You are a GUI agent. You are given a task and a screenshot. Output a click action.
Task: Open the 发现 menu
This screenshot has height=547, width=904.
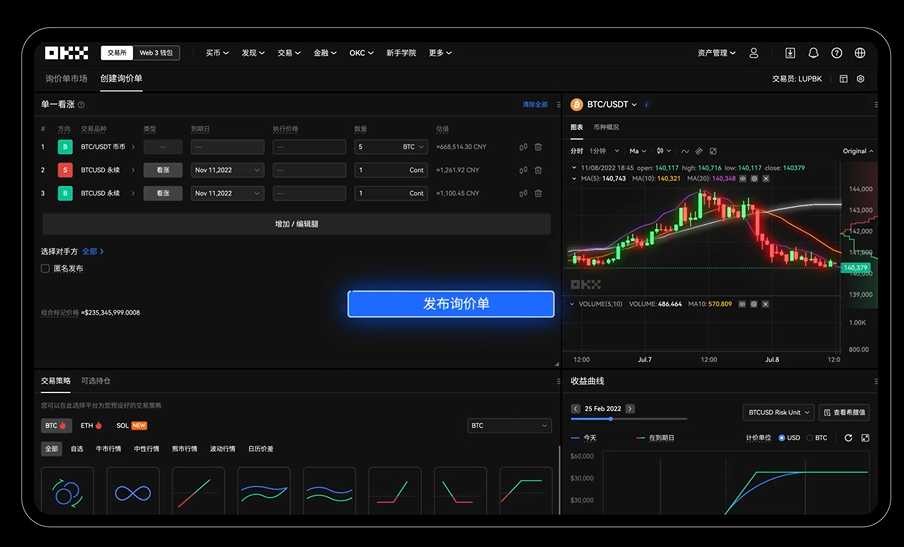(253, 53)
